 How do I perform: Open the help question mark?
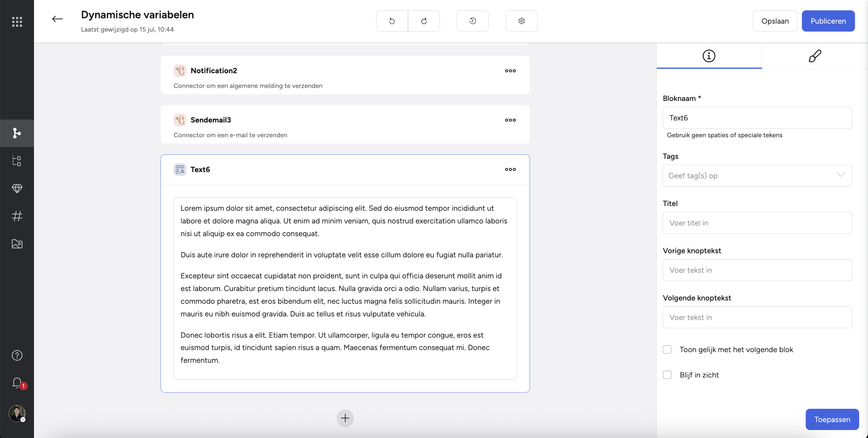pos(17,355)
